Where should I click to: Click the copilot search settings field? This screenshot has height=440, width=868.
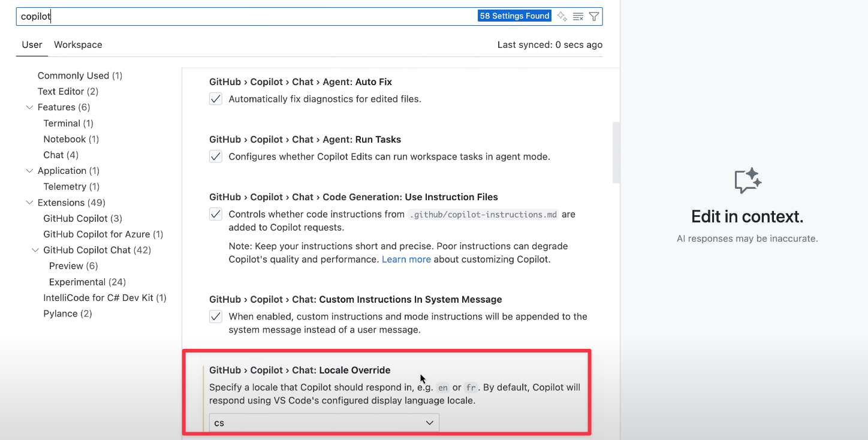point(240,16)
